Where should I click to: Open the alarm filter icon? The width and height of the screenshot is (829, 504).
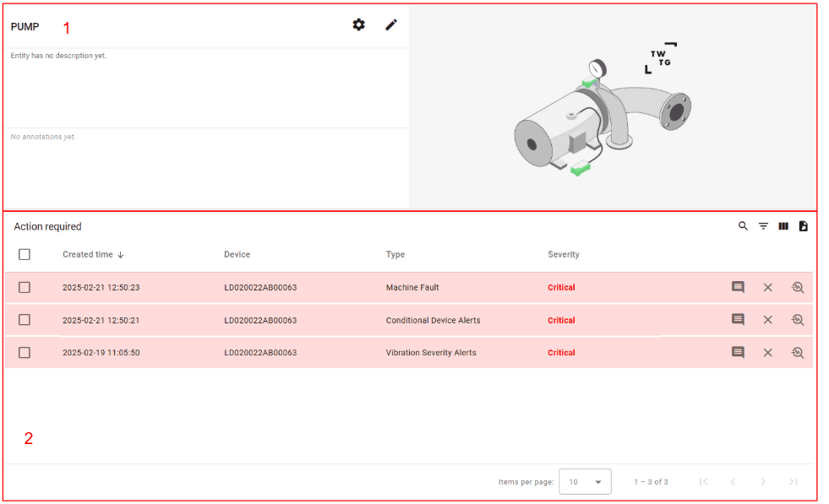click(x=763, y=226)
